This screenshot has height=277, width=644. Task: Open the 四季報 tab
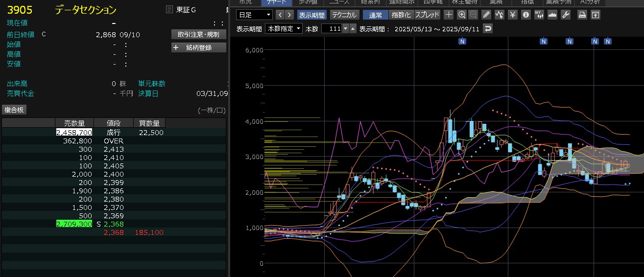433,2
